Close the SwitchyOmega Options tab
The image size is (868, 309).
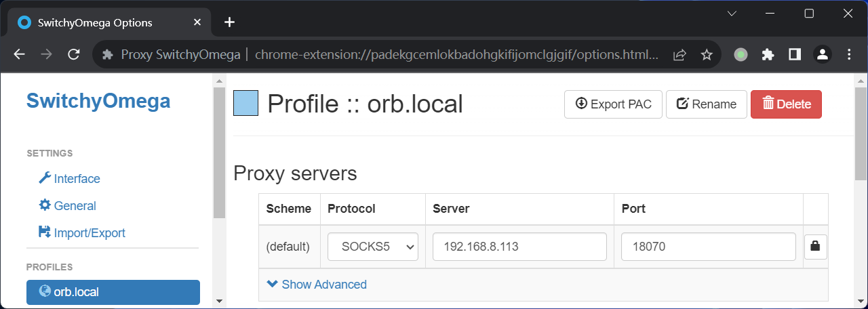(x=197, y=22)
